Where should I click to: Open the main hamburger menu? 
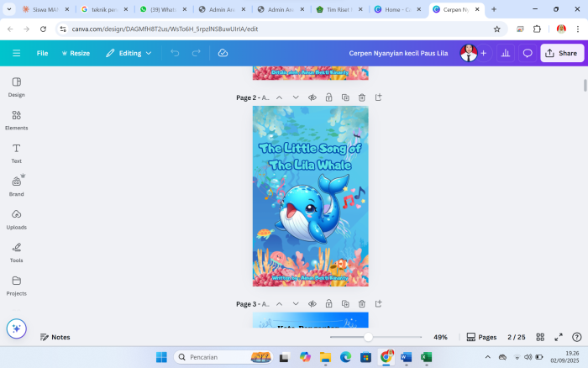[x=17, y=53]
